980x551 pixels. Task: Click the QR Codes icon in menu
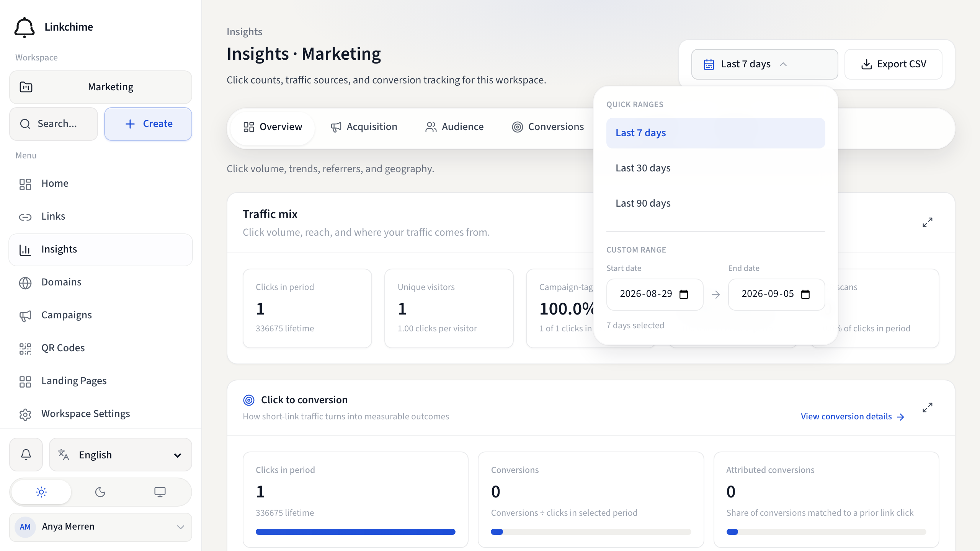point(25,348)
